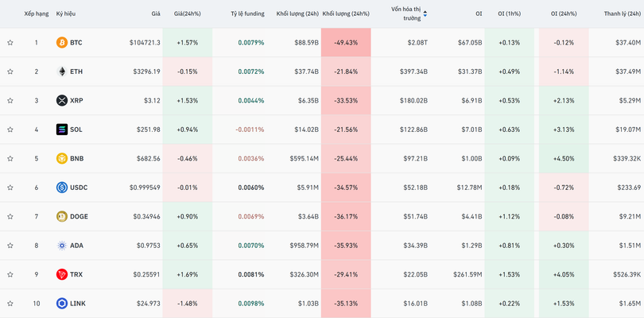The height and width of the screenshot is (318, 644).
Task: Click the BNB coin icon
Action: tap(62, 158)
